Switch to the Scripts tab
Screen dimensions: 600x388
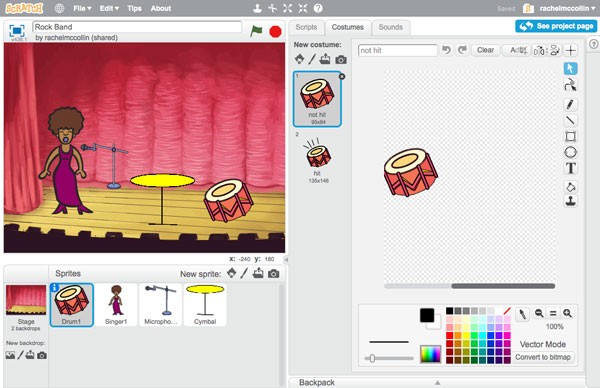[306, 27]
